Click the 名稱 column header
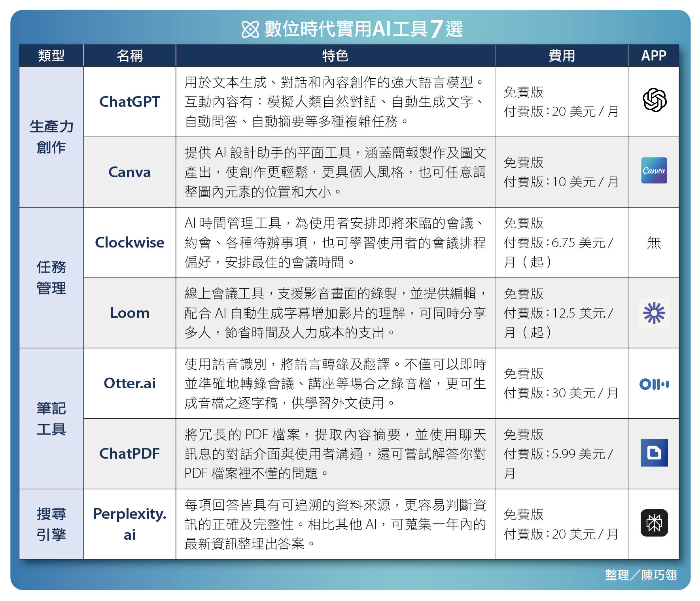 coord(130,55)
